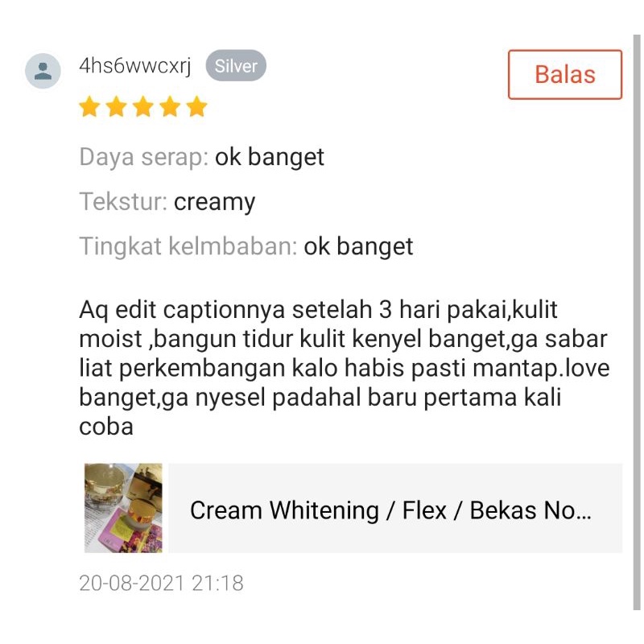Tap the Balas reply button

tap(565, 74)
